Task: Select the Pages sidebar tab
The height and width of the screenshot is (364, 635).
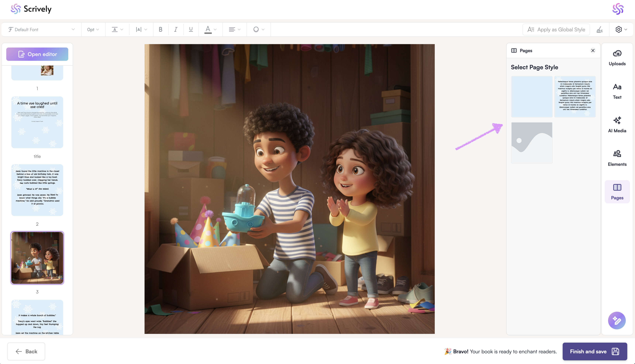Action: pos(617,192)
